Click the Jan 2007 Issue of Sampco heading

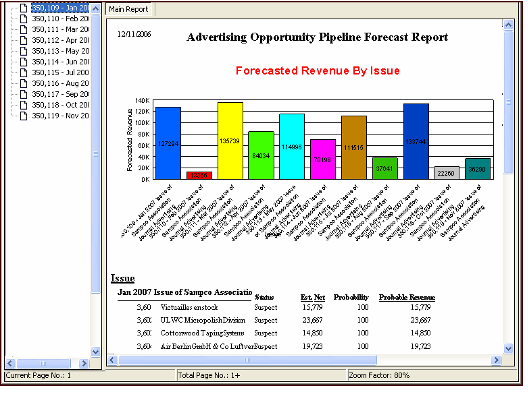[x=185, y=292]
